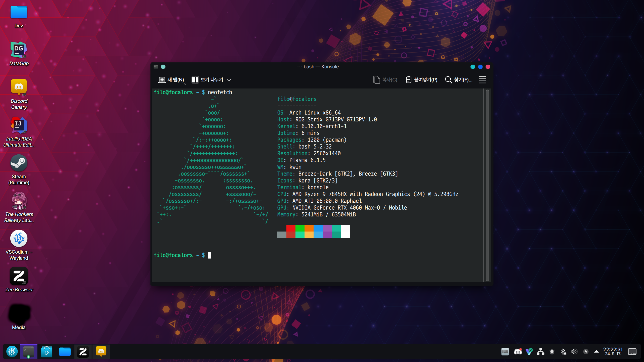The image size is (644, 362).
Task: Launch VSCodium Wayland from sidebar
Action: coord(18,238)
